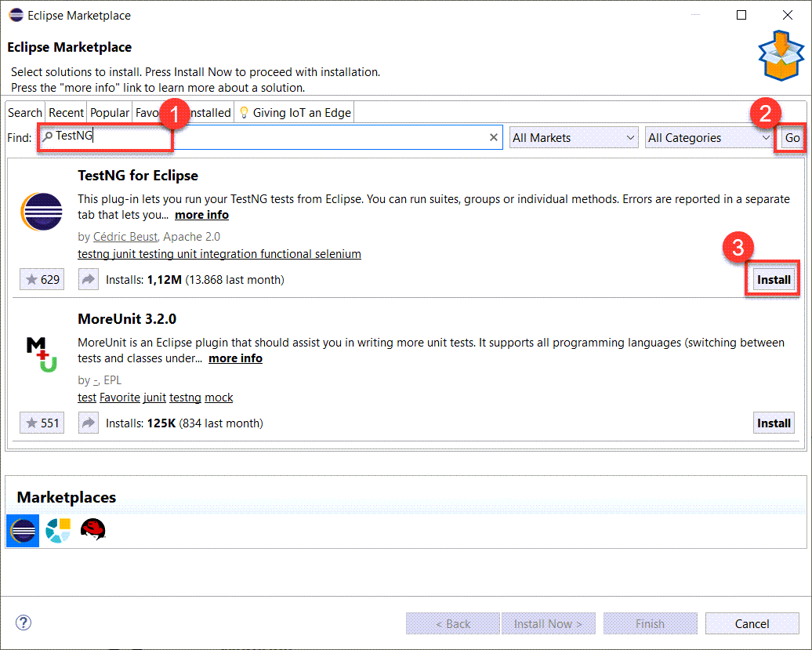This screenshot has height=650, width=812.
Task: Open the All Markets dropdown
Action: point(574,138)
